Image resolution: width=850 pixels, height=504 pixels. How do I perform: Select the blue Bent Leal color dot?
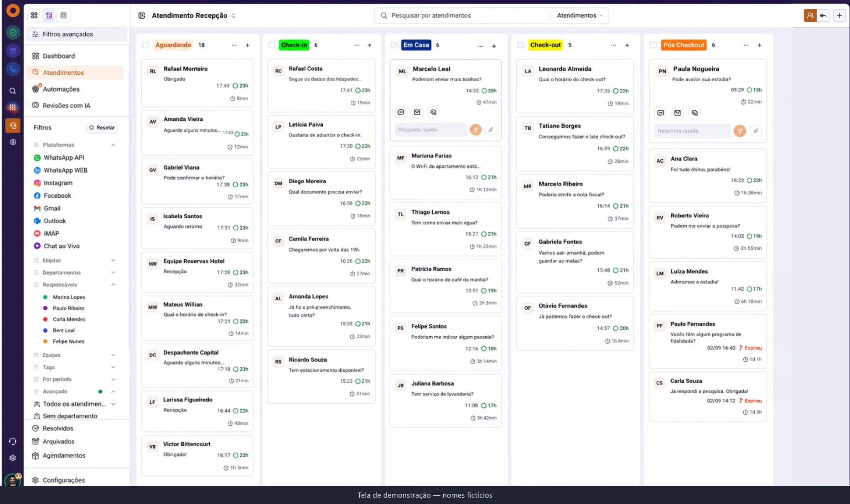[46, 330]
